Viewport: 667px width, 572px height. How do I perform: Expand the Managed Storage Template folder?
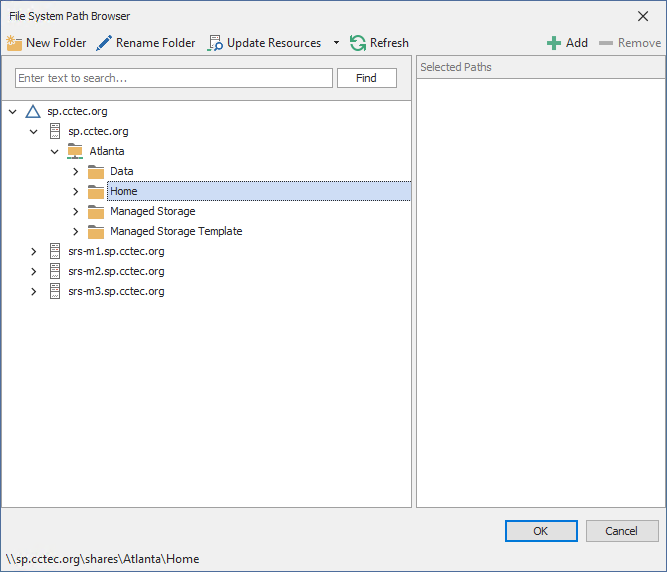(75, 231)
